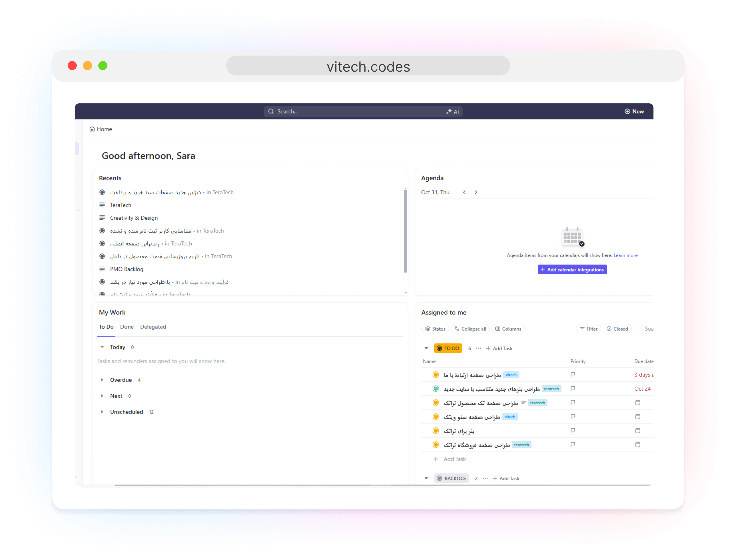Click the TO DO status badge

448,348
